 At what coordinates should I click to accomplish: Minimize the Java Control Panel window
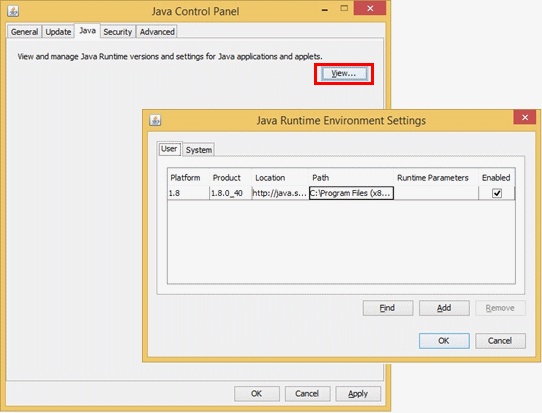click(325, 10)
